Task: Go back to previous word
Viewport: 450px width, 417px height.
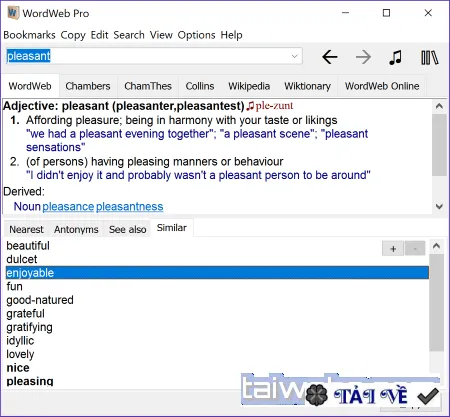Action: click(x=330, y=57)
